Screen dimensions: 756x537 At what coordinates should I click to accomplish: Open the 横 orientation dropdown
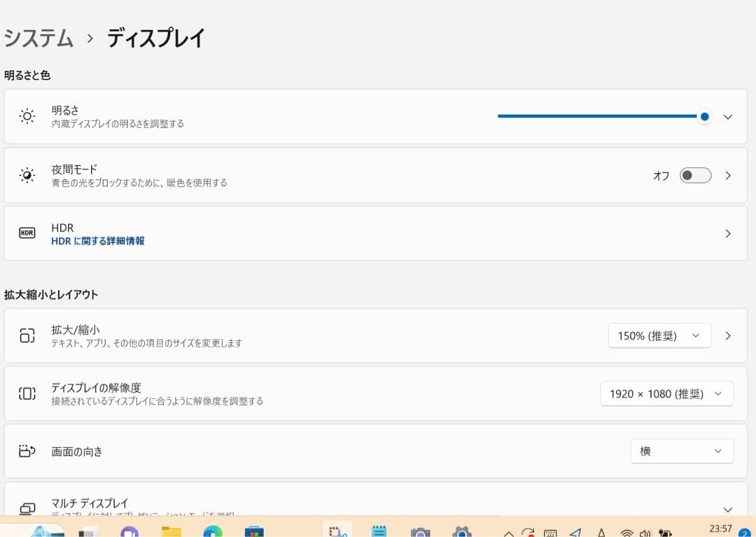[x=681, y=452]
